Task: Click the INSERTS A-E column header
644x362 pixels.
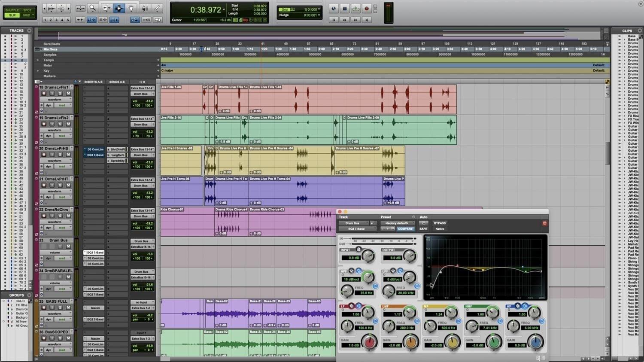Action: point(94,82)
